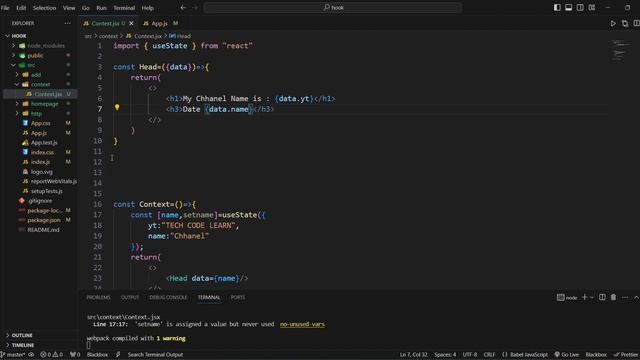
Task: Open the File menu
Action: coord(5,8)
